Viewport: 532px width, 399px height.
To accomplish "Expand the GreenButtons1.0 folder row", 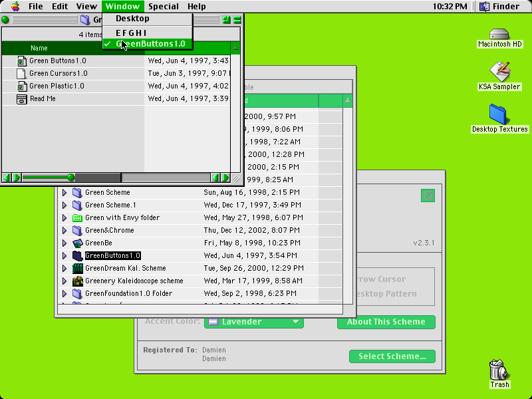I will pos(65,256).
